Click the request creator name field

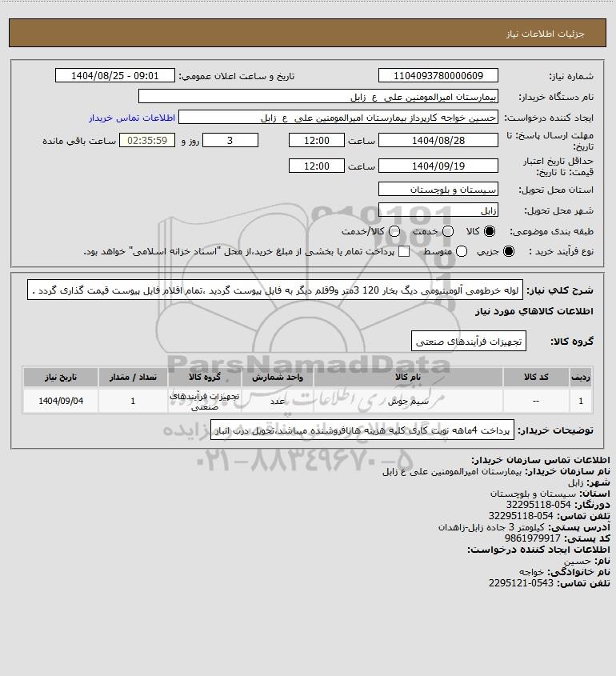tap(338, 118)
